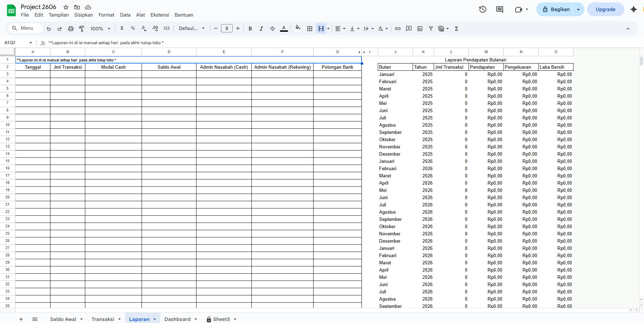The height and width of the screenshot is (323, 644).
Task: Click the print icon
Action: [71, 29]
